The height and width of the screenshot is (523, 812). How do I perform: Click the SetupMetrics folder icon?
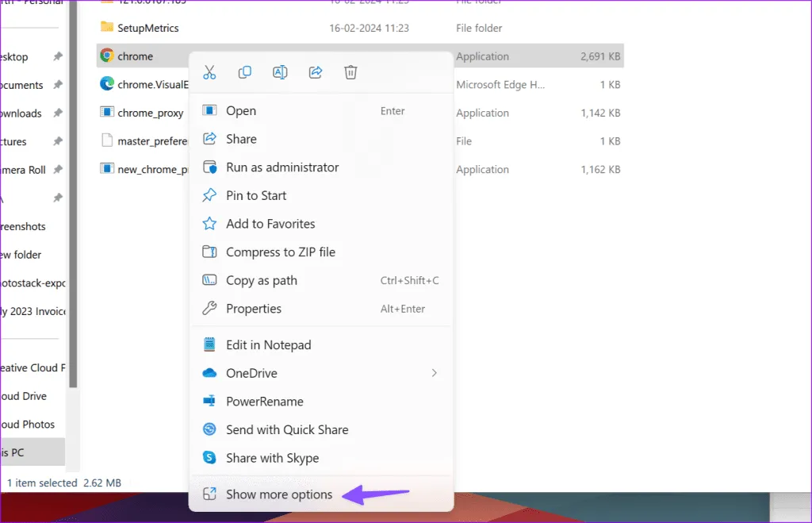coord(107,28)
